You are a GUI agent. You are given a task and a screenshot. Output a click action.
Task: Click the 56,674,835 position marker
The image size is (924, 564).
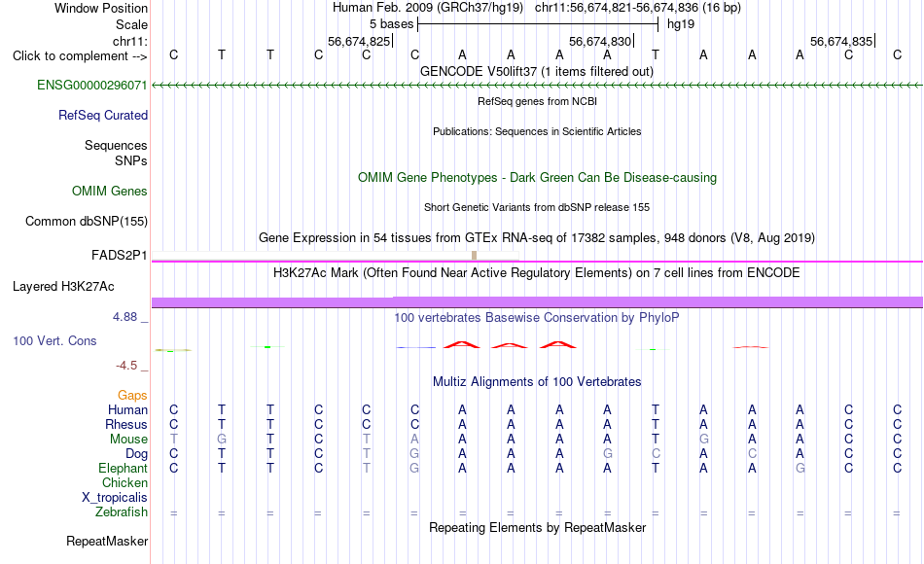[842, 41]
